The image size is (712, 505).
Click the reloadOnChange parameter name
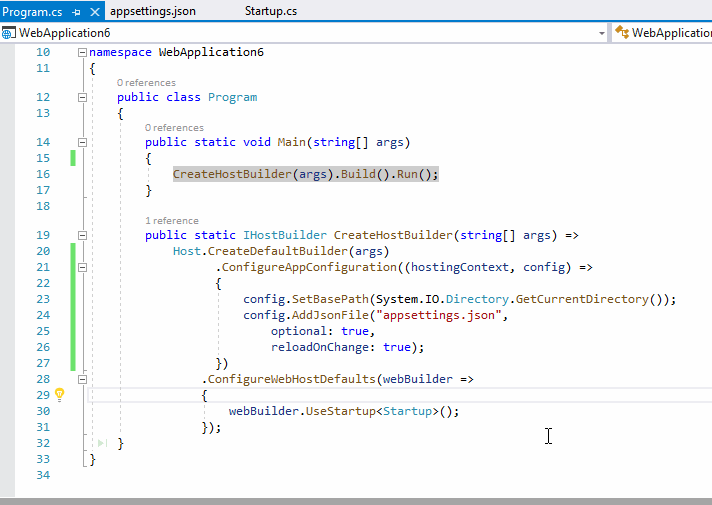pos(320,347)
